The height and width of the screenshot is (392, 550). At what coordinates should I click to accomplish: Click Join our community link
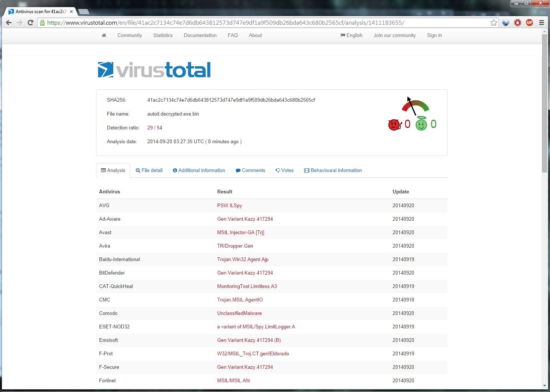[x=394, y=35]
